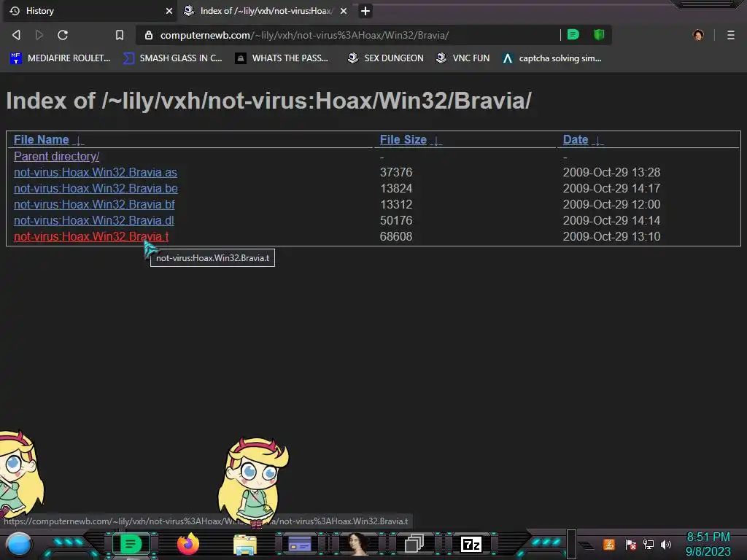Image resolution: width=747 pixels, height=560 pixels.
Task: Open captcha solving sim... bookmark
Action: click(x=551, y=58)
